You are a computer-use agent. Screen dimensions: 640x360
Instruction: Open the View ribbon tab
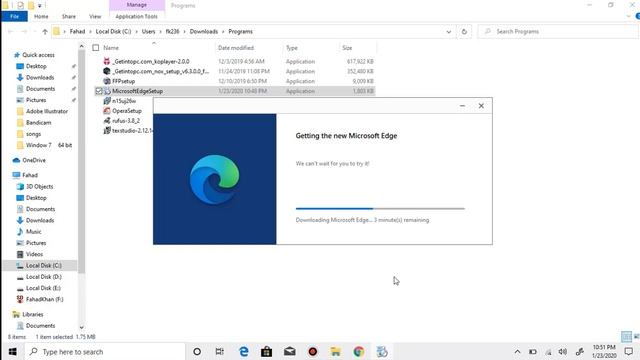(x=95, y=16)
